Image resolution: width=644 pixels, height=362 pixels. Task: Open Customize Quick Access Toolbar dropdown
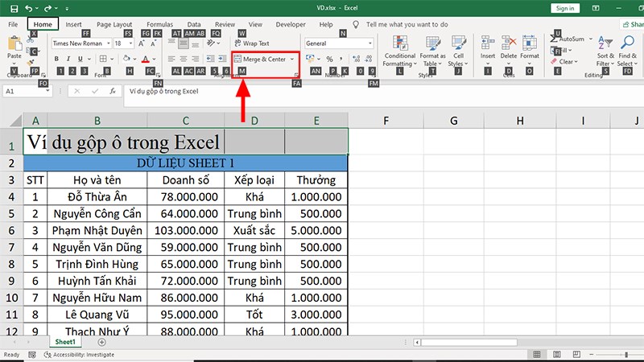click(x=67, y=9)
